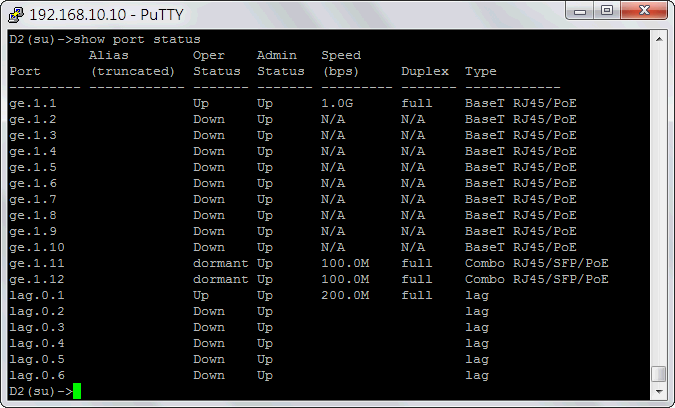Click the green terminal cursor block
Screen dimensions: 675x408
pyautogui.click(x=77, y=391)
